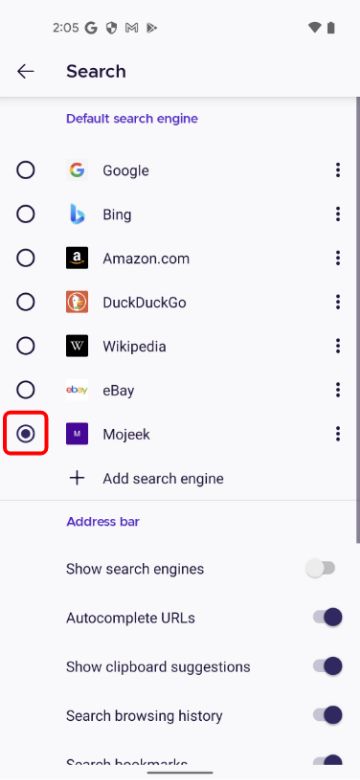This screenshot has width=360, height=780.
Task: Click the Google logo icon
Action: [77, 171]
